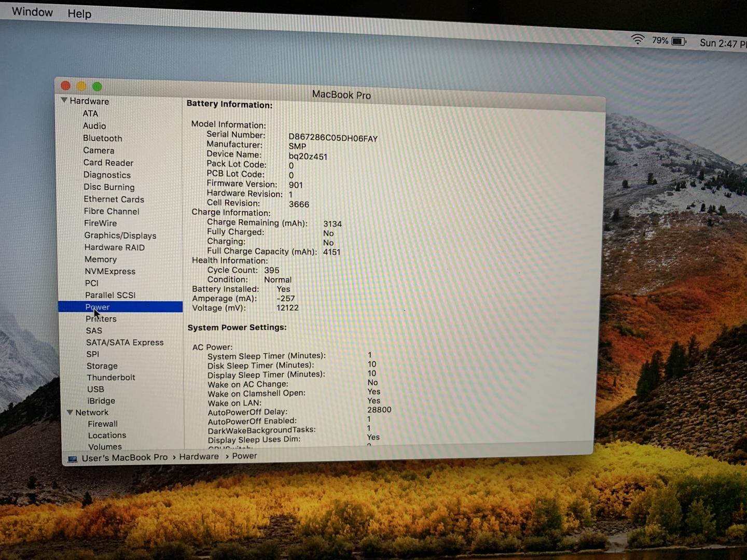Click the battery serial number D867286C05DH06FAY

pos(333,138)
